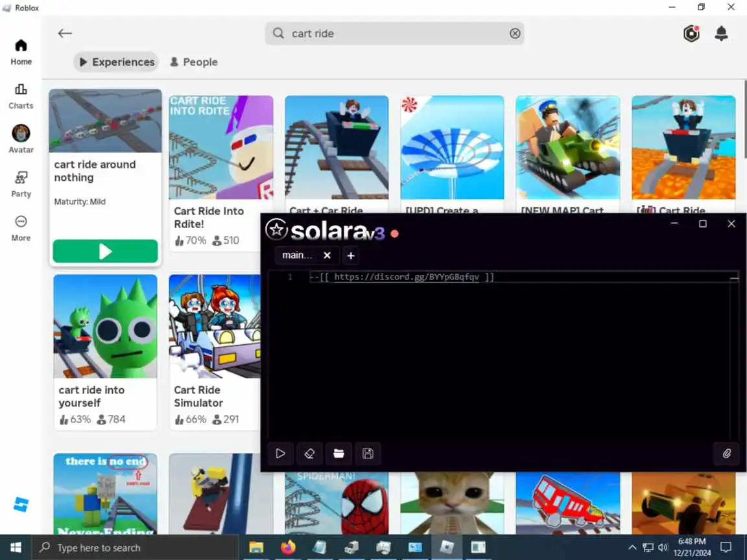747x560 pixels.
Task: Open the cart ride around nothing thumbnail
Action: pyautogui.click(x=105, y=121)
